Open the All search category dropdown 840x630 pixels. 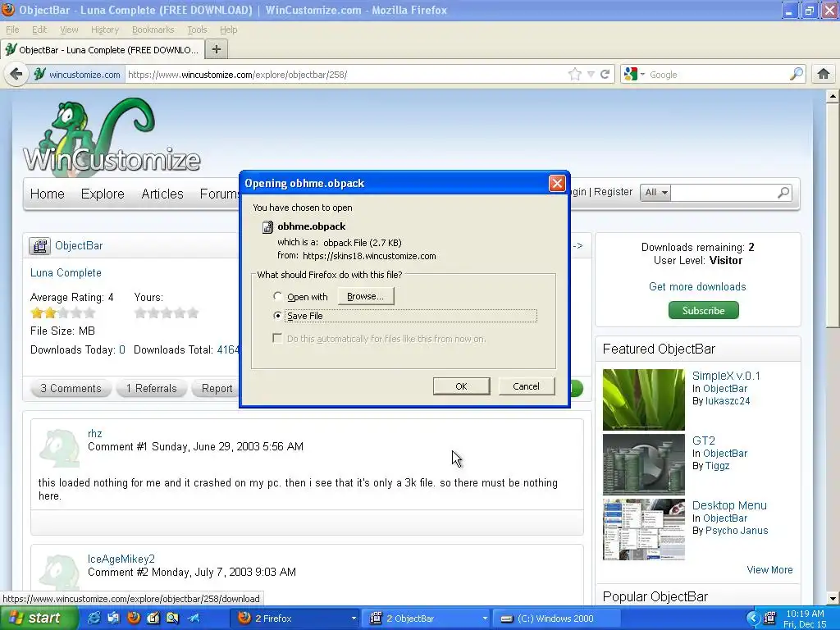pos(655,192)
